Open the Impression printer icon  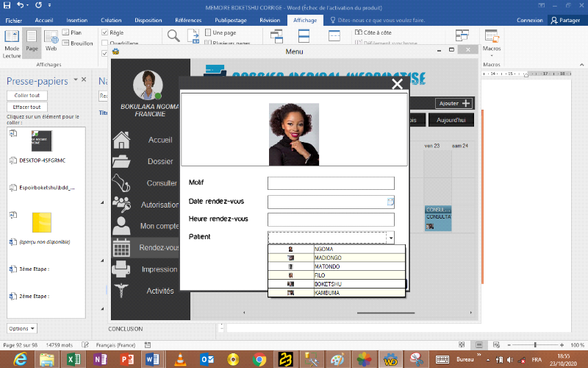coord(121,269)
